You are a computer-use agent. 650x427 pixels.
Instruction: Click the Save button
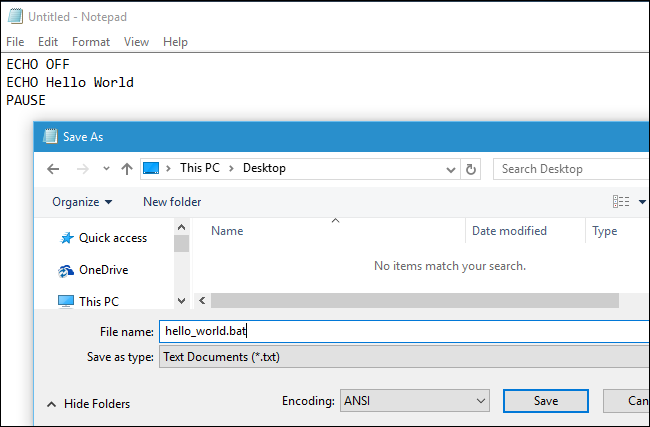coord(546,401)
